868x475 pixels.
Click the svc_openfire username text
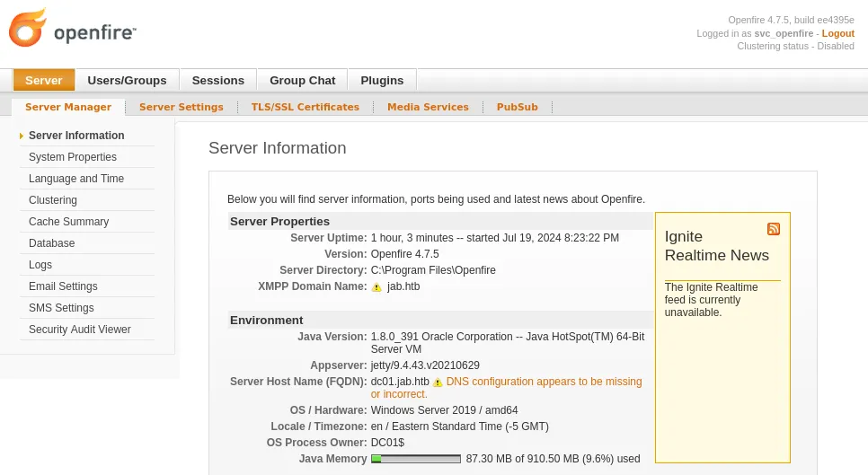(784, 33)
